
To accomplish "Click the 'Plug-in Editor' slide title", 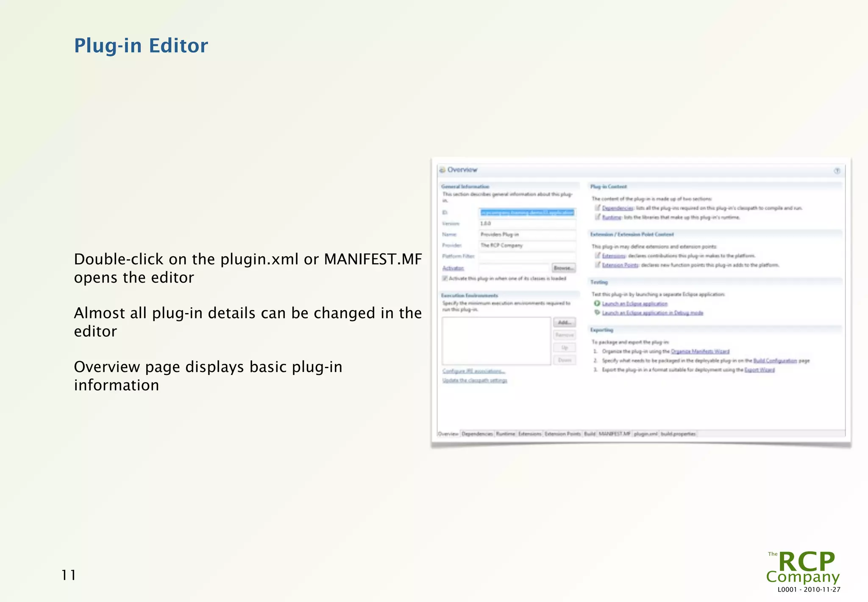I will point(141,46).
